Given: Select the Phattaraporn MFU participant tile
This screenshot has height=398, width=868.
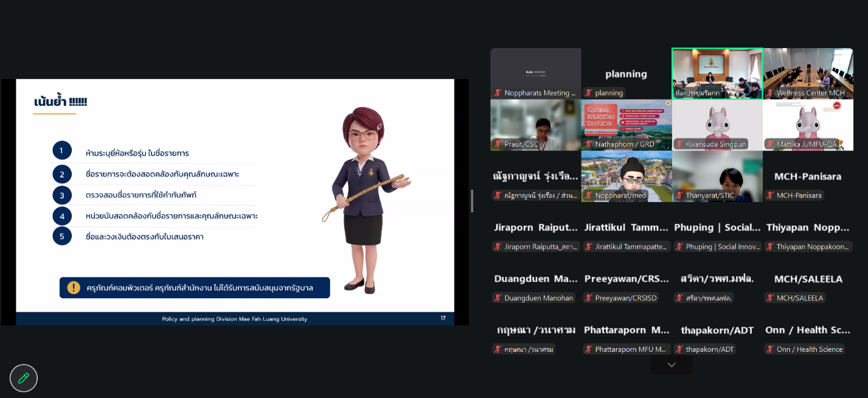Looking at the screenshot, I should [627, 330].
